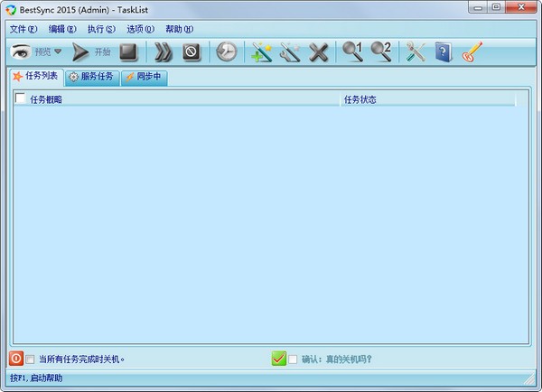Tick the select-all checkbox in task header
The height and width of the screenshot is (392, 542).
click(21, 98)
